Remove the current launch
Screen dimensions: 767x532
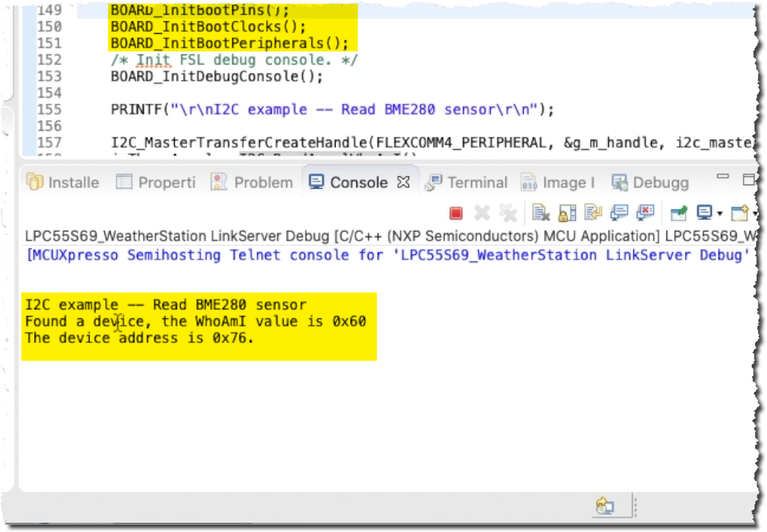pos(481,212)
